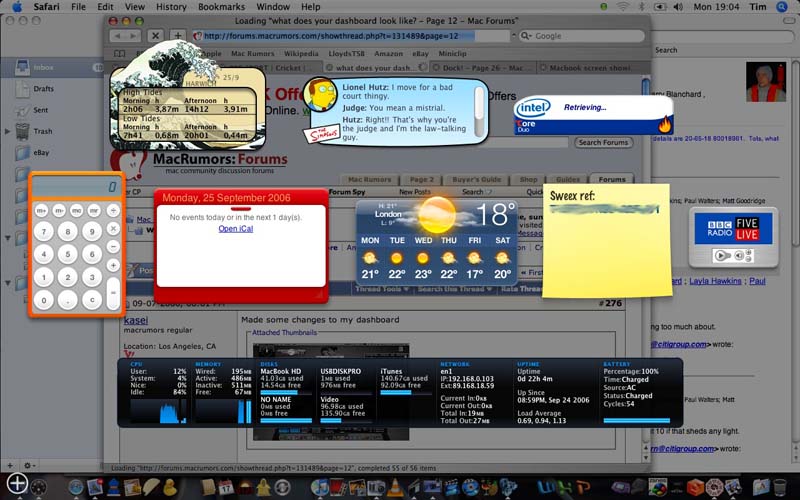Open the Safari menu

[x=46, y=7]
